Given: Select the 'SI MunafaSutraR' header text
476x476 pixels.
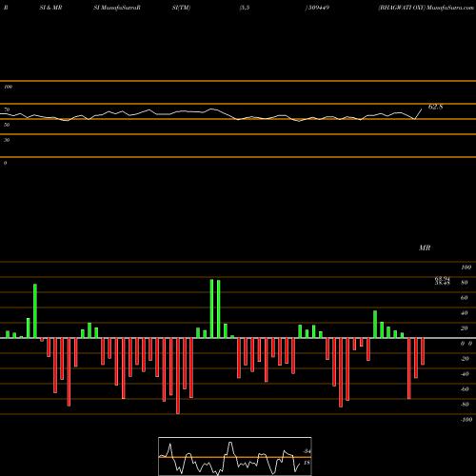Looking at the screenshot, I should [117, 8].
